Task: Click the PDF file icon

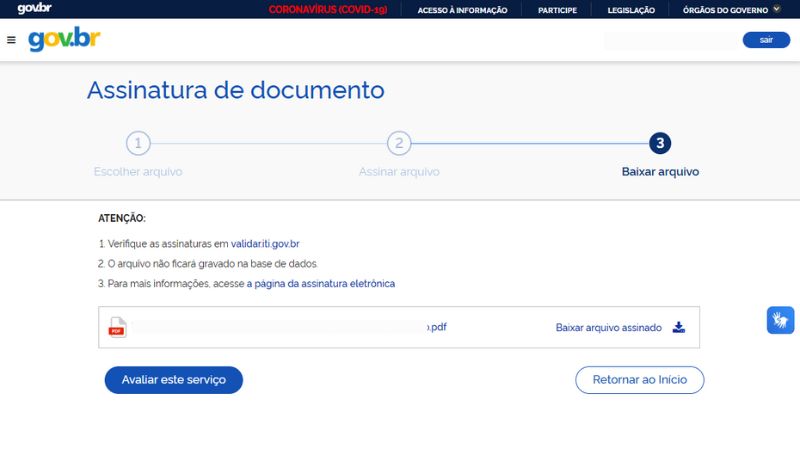Action: 117,328
